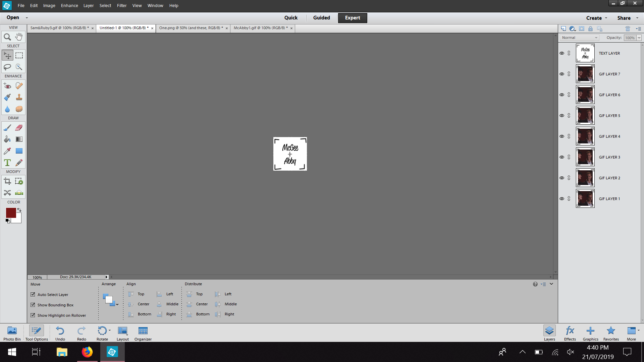Hide GIF LAYER 7 visibility
The width and height of the screenshot is (644, 362).
[562, 74]
